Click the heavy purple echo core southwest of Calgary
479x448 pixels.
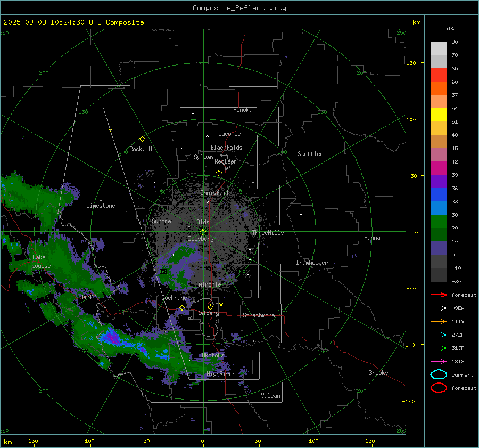(112, 338)
